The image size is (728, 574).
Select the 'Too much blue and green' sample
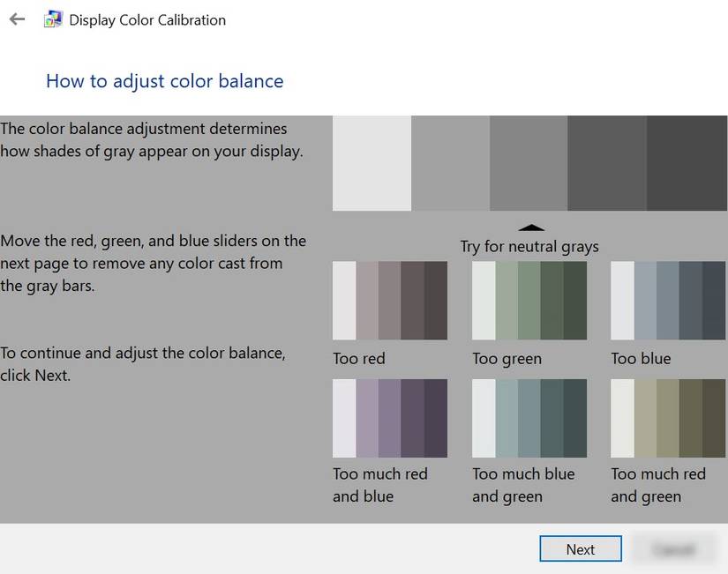coord(529,418)
